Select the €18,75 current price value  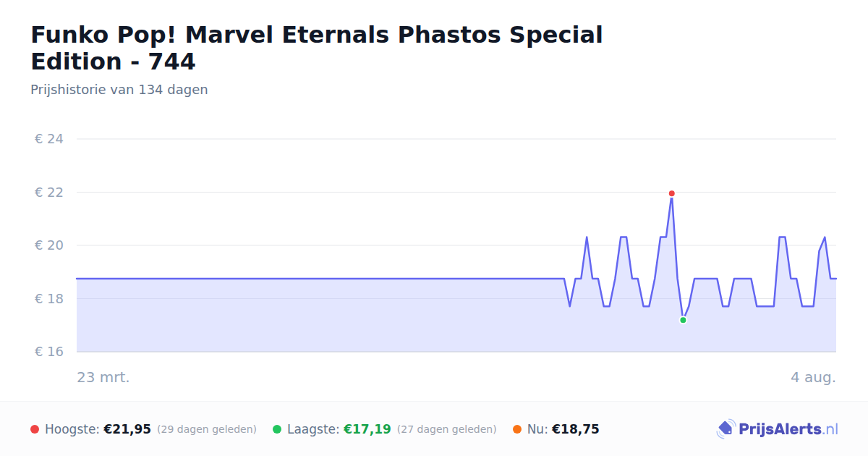click(x=576, y=429)
